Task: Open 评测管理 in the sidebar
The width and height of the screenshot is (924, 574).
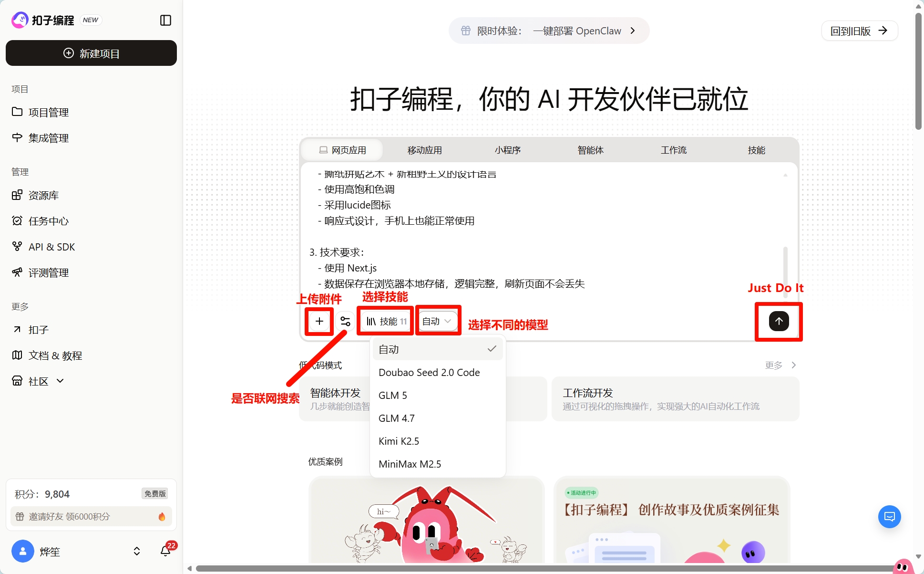Action: pyautogui.click(x=50, y=272)
